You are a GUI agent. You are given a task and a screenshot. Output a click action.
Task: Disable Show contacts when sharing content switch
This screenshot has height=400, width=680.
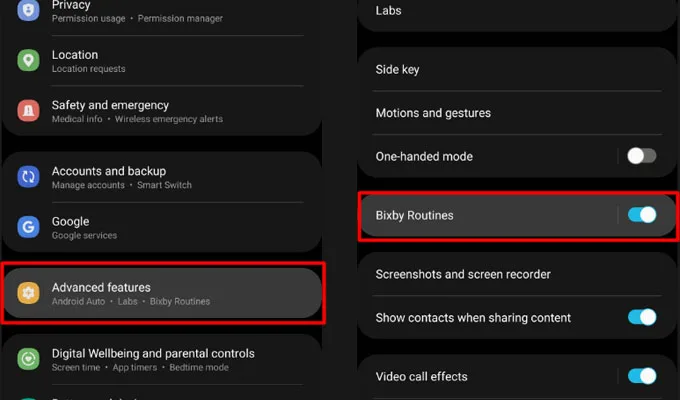pos(642,317)
